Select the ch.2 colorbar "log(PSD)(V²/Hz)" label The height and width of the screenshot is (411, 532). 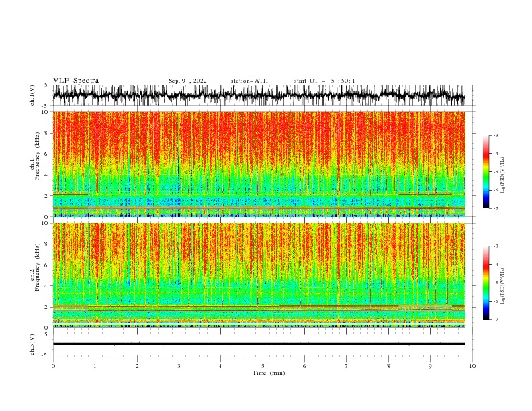coord(502,286)
